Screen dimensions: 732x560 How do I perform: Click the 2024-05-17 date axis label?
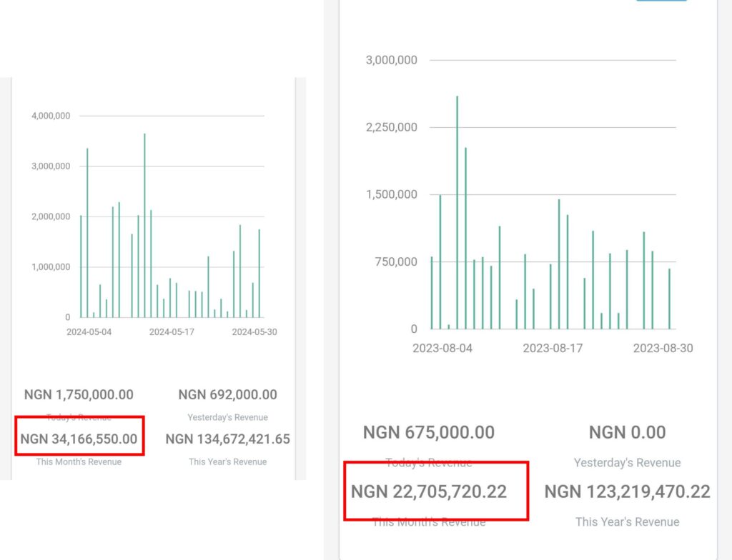172,332
